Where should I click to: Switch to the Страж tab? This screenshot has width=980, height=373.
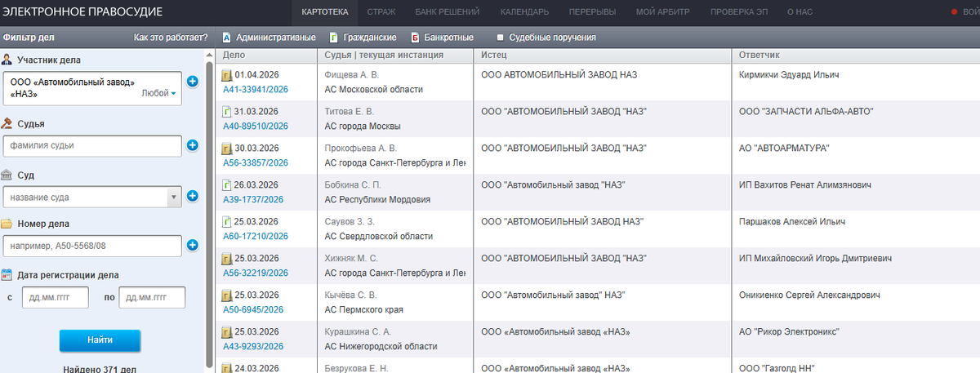pyautogui.click(x=381, y=12)
